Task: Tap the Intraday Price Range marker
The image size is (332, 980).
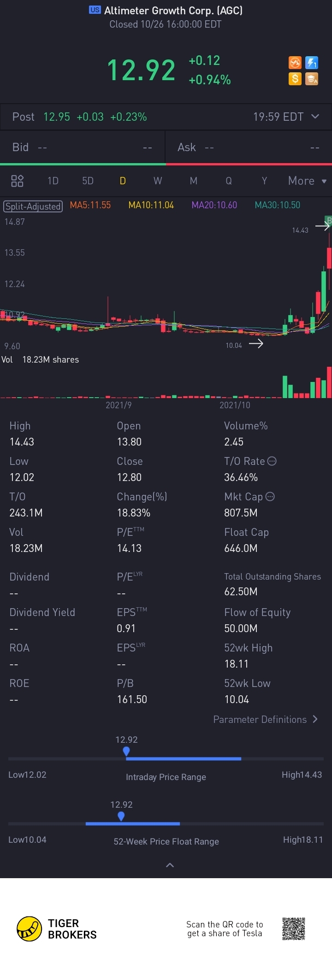Action: (x=126, y=751)
